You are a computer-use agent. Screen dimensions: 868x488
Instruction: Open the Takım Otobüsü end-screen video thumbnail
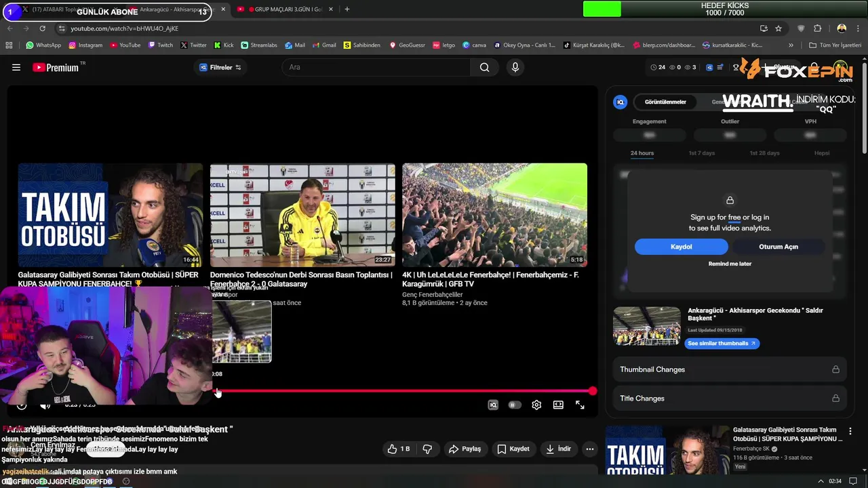tap(111, 215)
